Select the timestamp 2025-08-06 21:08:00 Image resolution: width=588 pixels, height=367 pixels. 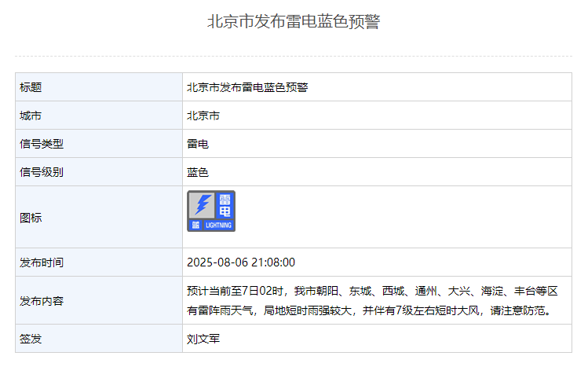coord(241,262)
